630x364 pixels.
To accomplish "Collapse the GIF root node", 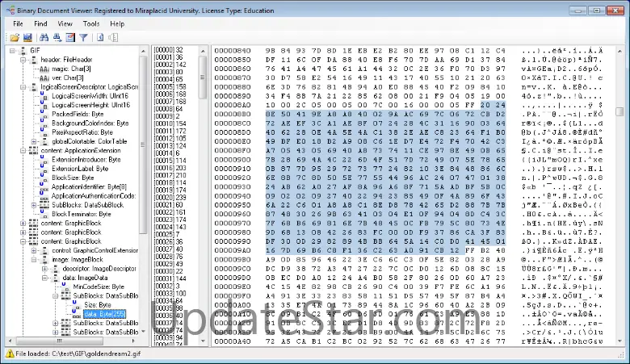I will click(x=12, y=51).
